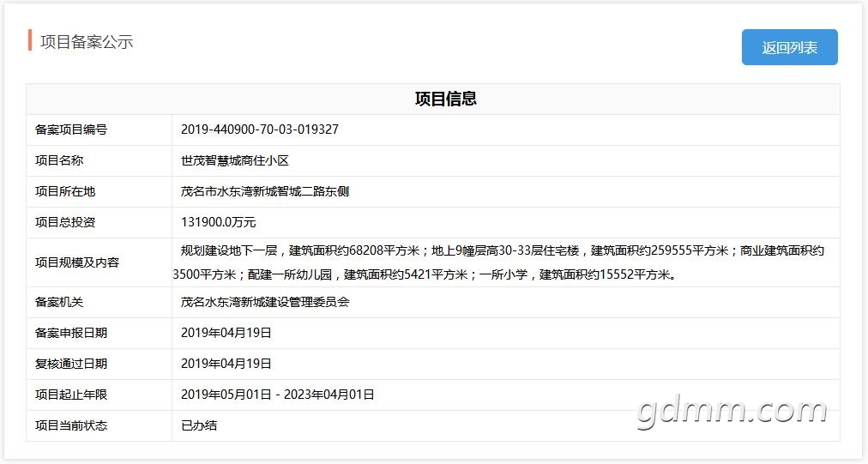
Task: Select project name 世茂智慧城商住小区
Action: point(235,160)
